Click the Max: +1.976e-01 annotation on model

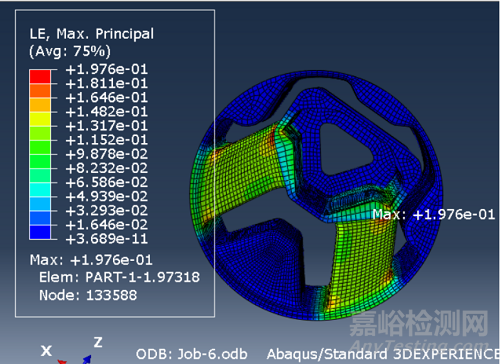[433, 214]
